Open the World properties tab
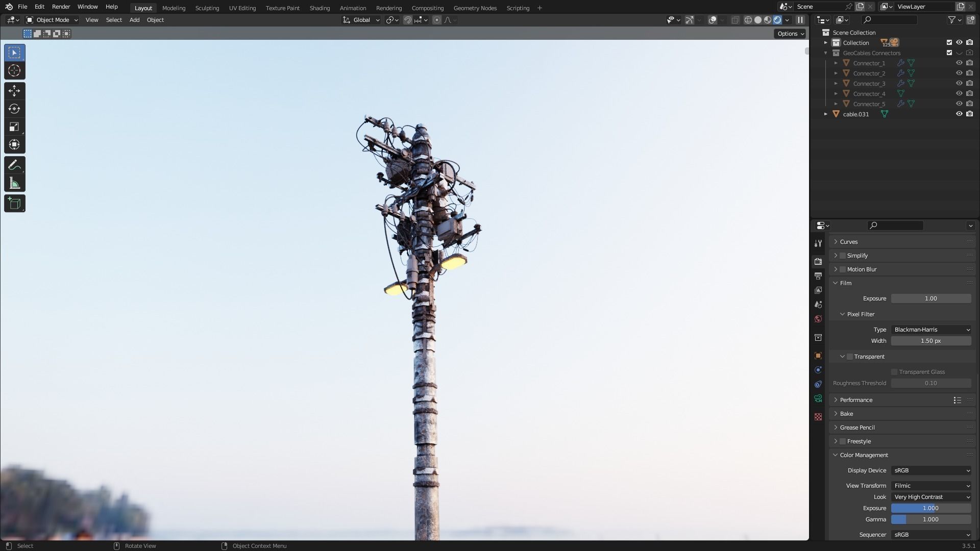Viewport: 980px width, 551px height. (818, 319)
